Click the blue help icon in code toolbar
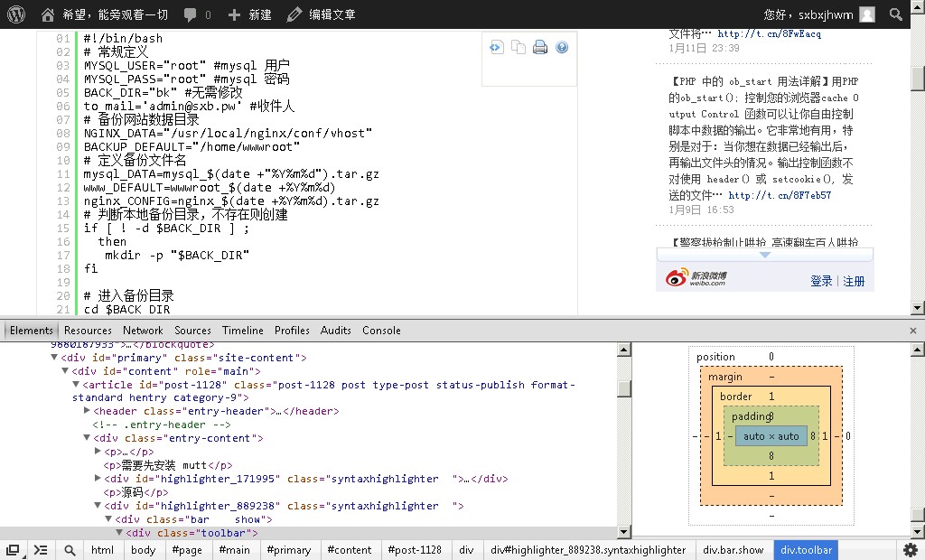This screenshot has width=925, height=560. (562, 47)
